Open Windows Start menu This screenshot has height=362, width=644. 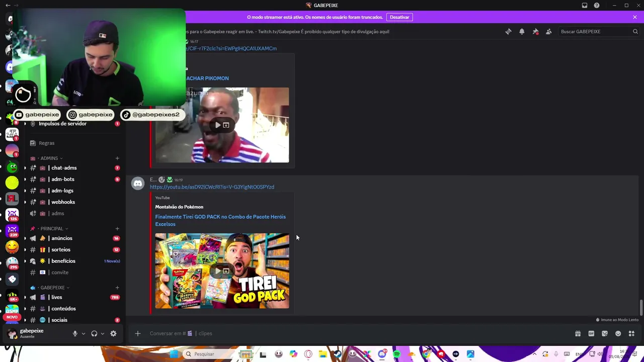[174, 354]
